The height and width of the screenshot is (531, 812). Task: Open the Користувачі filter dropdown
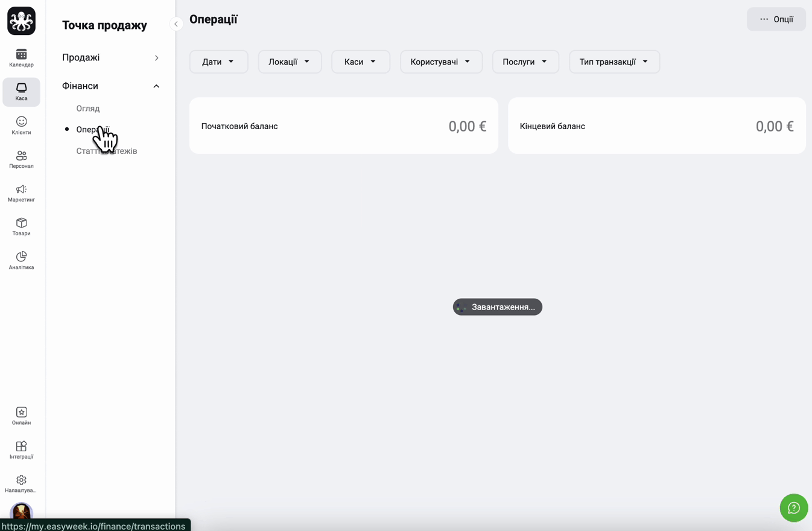(442, 62)
